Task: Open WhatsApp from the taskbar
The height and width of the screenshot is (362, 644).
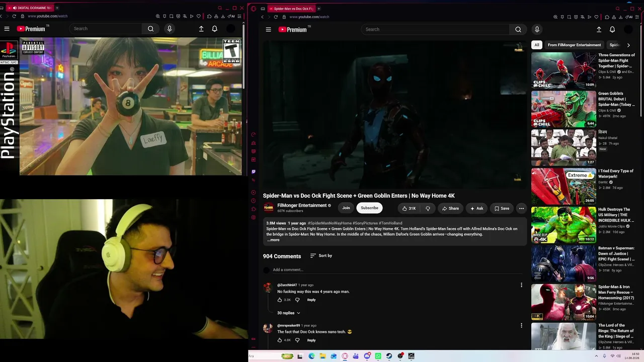Action: pyautogui.click(x=378, y=356)
